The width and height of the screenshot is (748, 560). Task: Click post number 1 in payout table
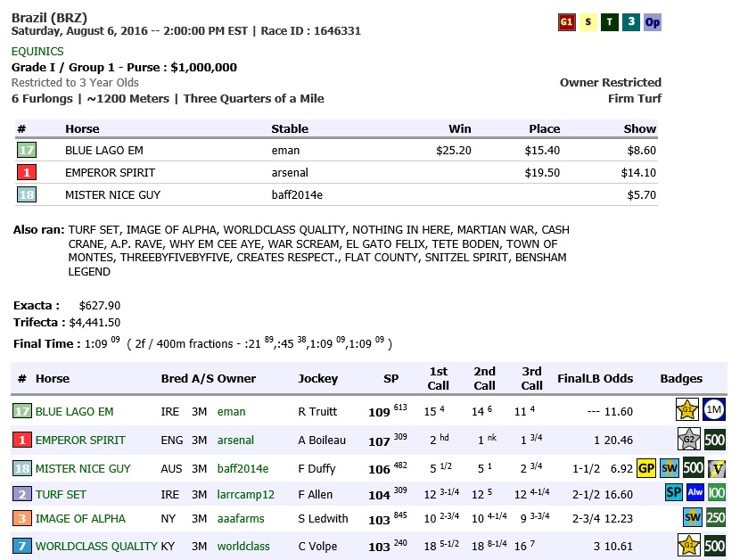(26, 172)
